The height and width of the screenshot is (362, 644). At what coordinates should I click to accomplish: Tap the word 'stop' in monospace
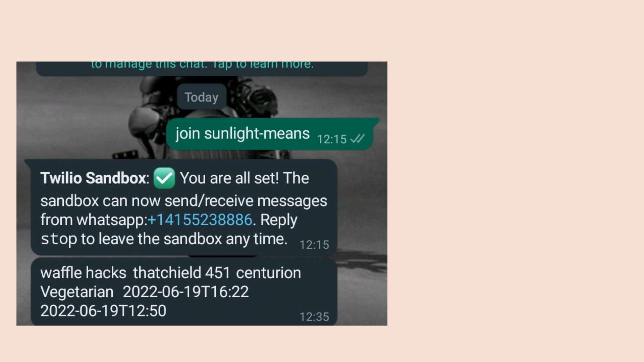[59, 239]
